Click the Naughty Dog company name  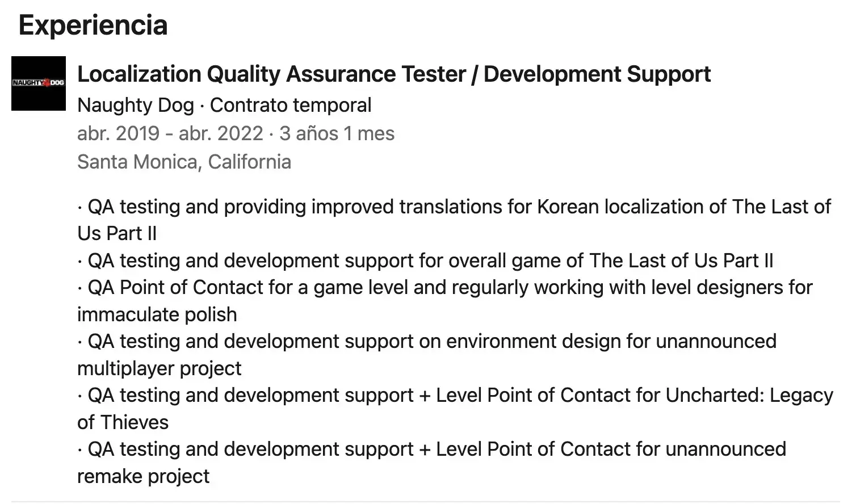[135, 105]
